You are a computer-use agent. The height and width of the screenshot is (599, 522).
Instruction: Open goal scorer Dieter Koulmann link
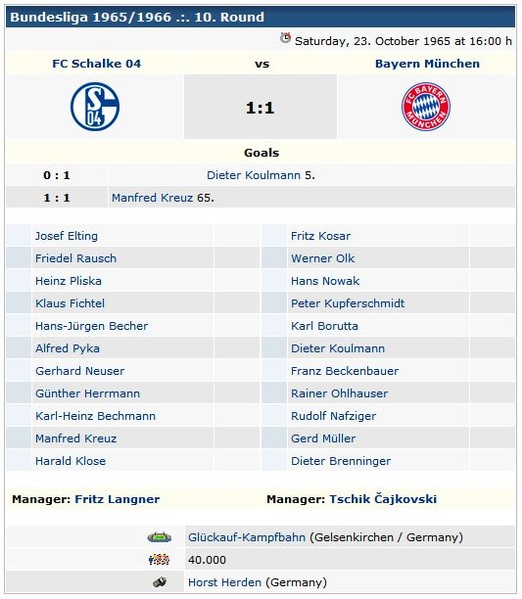[254, 175]
